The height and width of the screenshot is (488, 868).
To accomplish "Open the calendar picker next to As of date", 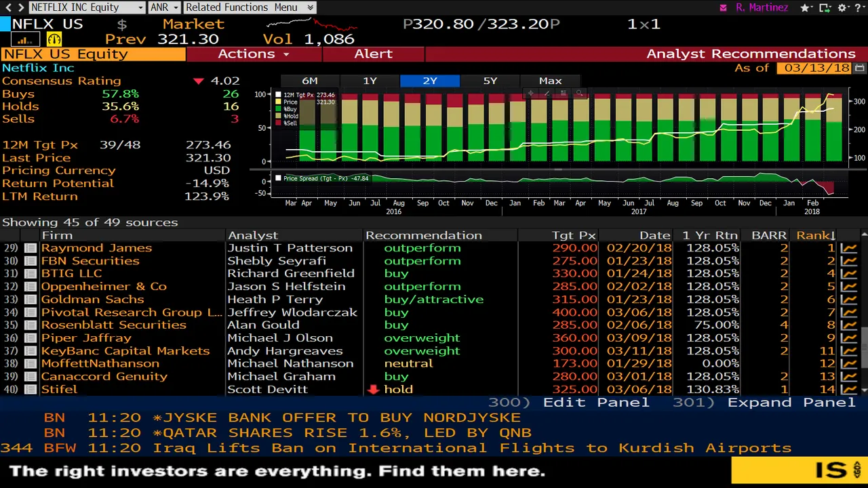I will (860, 68).
